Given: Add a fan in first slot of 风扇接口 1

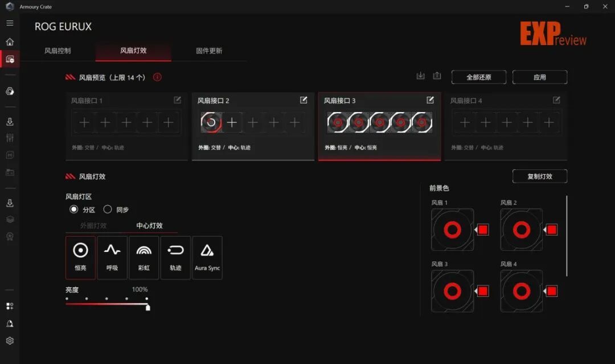Looking at the screenshot, I should click(84, 123).
